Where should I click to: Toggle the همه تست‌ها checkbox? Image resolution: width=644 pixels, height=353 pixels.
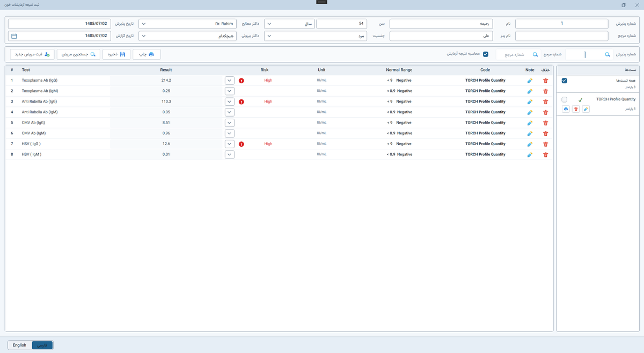564,81
